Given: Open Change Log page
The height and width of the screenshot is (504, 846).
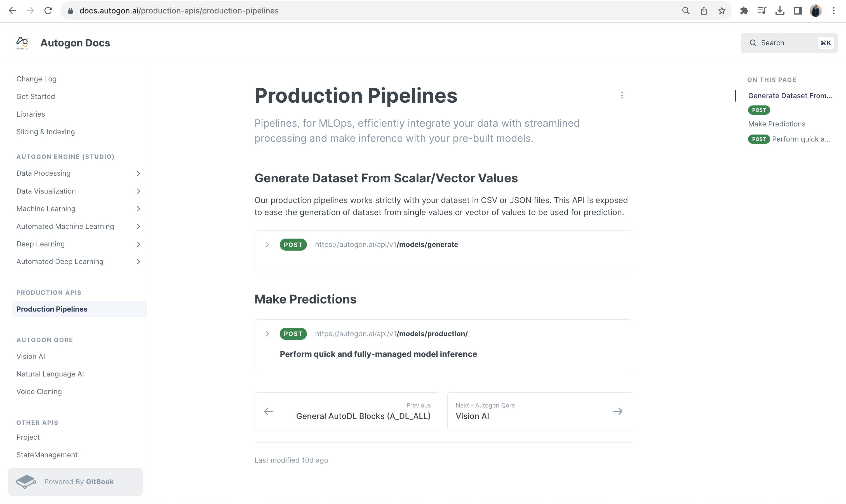Looking at the screenshot, I should [x=36, y=79].
